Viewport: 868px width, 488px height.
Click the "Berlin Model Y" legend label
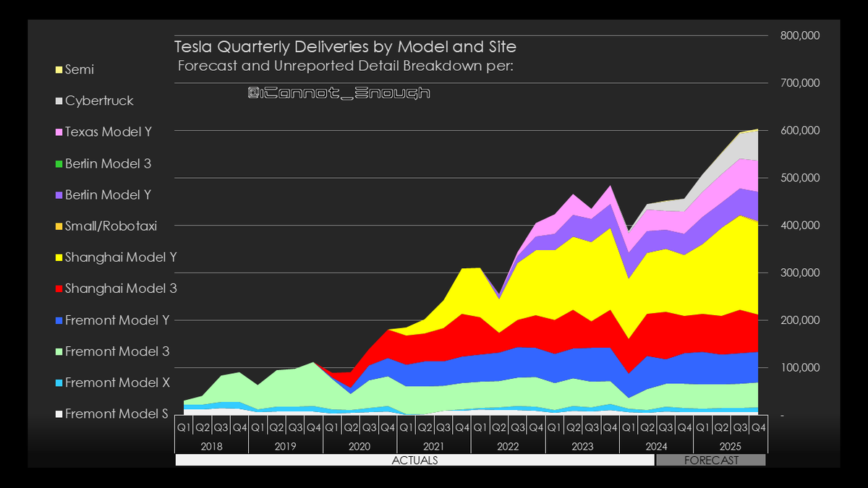(x=109, y=195)
